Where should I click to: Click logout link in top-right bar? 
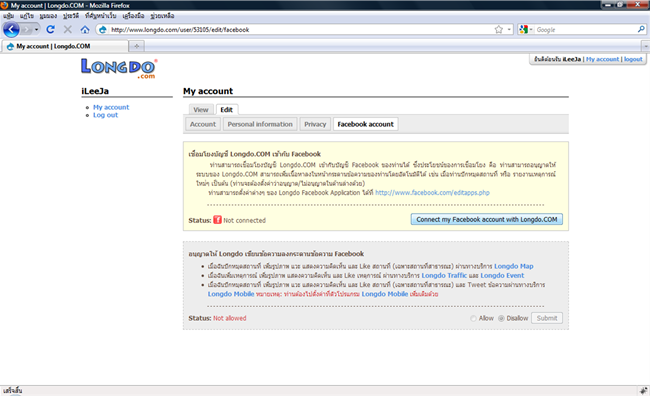pos(633,59)
